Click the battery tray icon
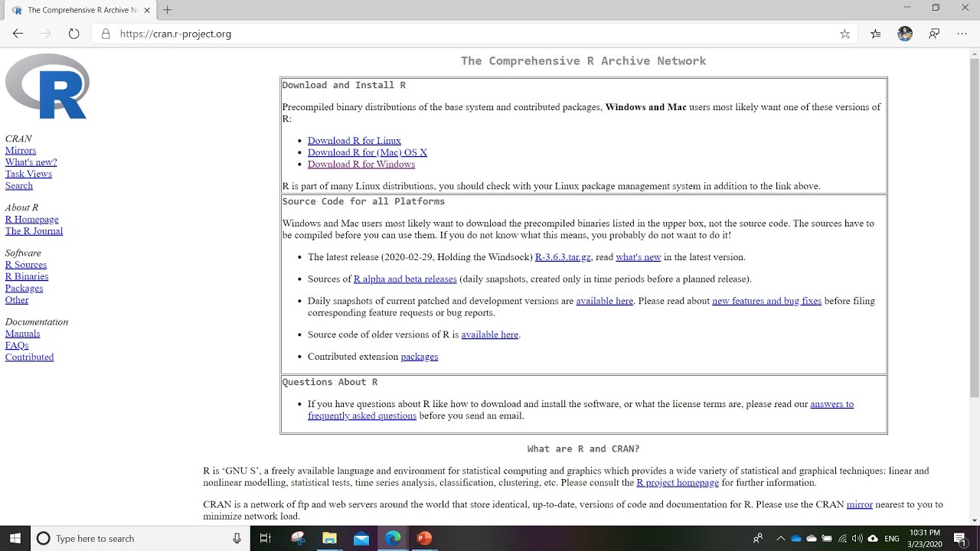 827,539
